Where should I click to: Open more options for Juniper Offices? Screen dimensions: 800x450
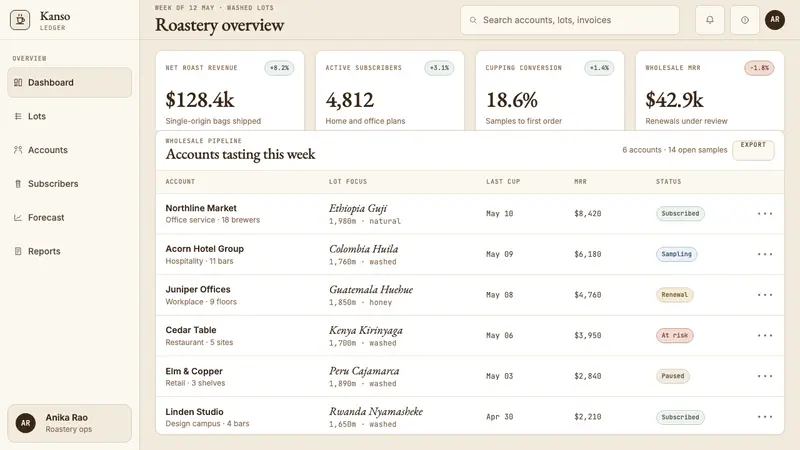click(765, 295)
